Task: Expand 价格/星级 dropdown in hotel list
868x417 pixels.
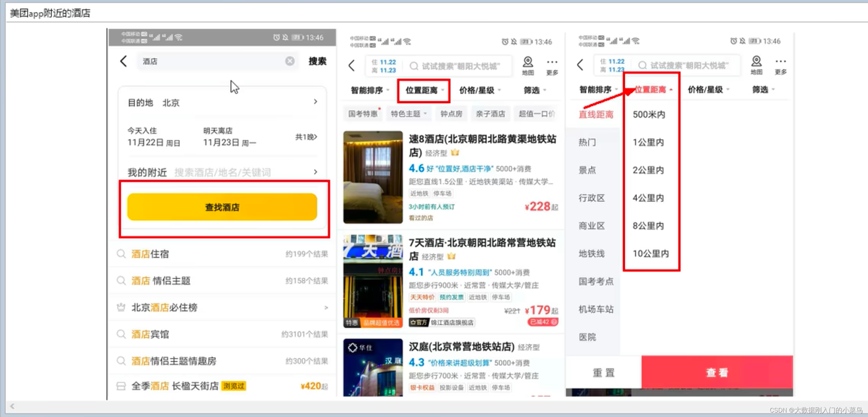Action: [480, 90]
